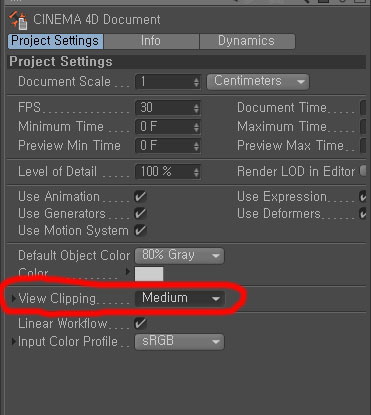Open the Dynamics tab
Screen dimensions: 371x415
(x=247, y=41)
